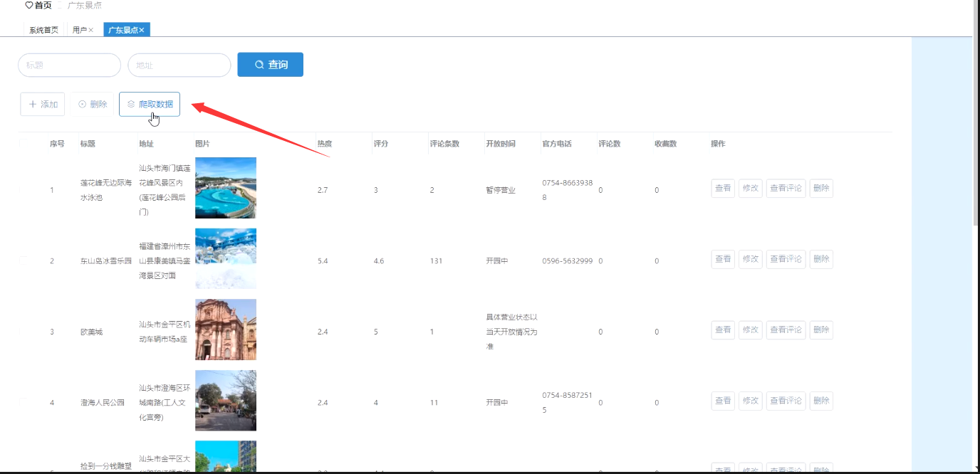Run the search with the 查询 button
This screenshot has height=474, width=980.
[x=270, y=65]
